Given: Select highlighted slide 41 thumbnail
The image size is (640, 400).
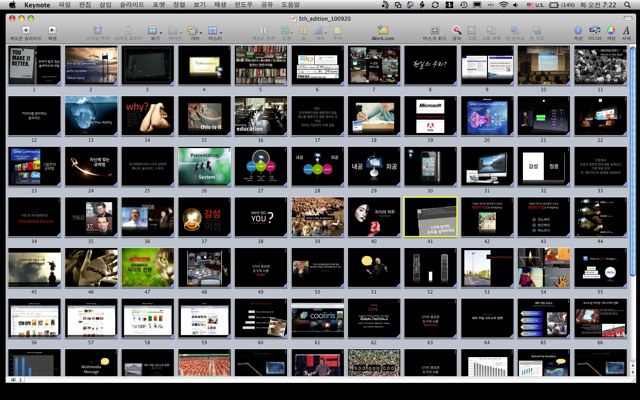Looking at the screenshot, I should [x=431, y=217].
